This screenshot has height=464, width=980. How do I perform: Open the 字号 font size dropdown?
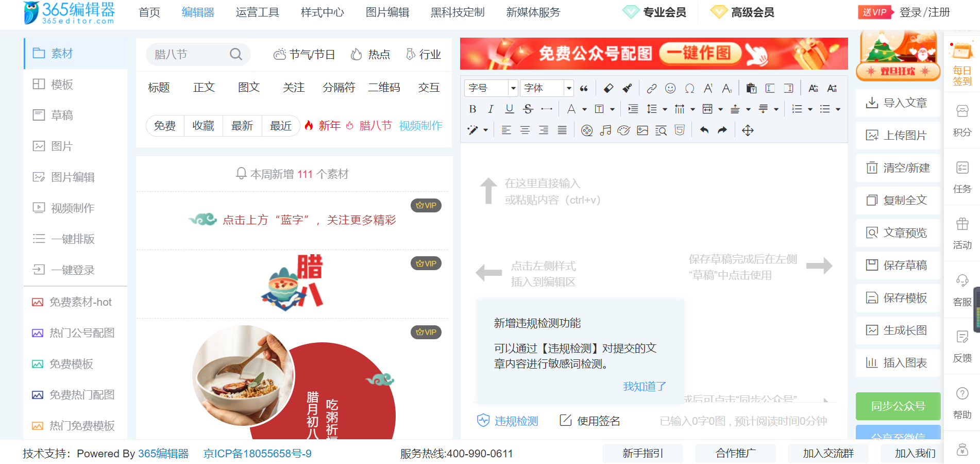pyautogui.click(x=489, y=88)
